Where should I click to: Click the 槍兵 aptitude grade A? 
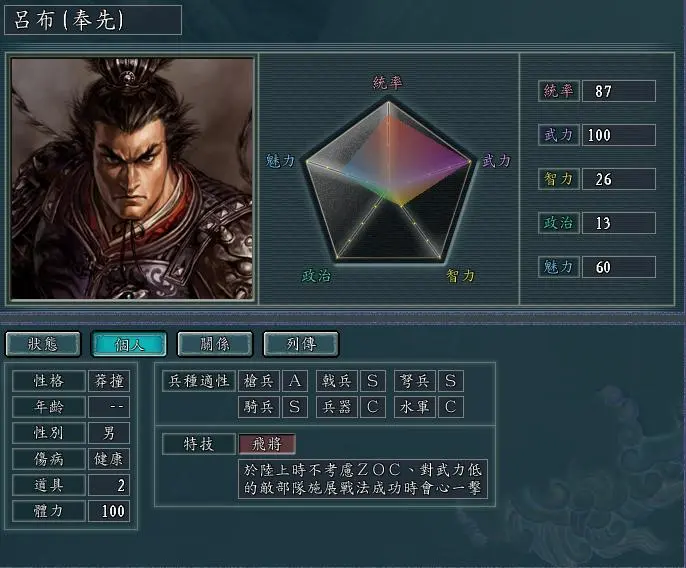[x=295, y=381]
